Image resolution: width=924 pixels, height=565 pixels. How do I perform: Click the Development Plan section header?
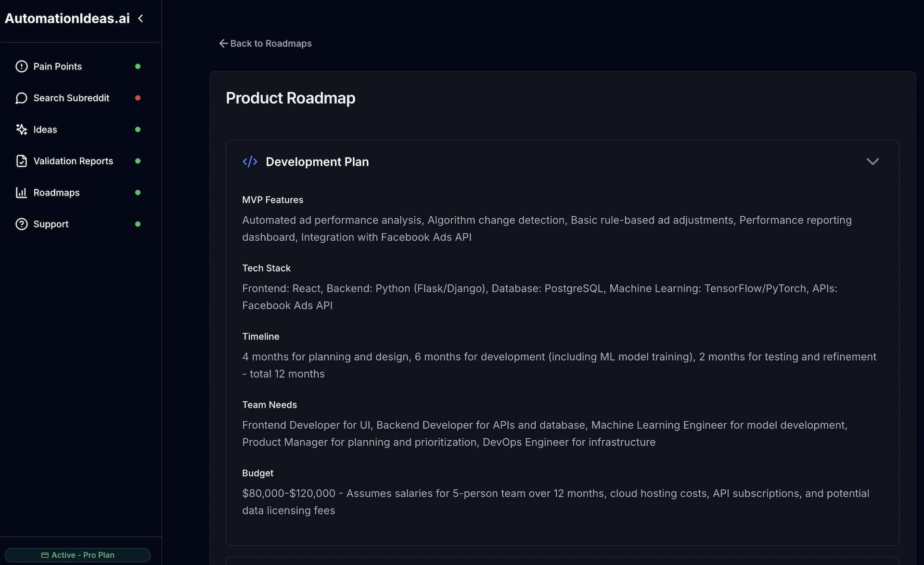[x=317, y=162]
